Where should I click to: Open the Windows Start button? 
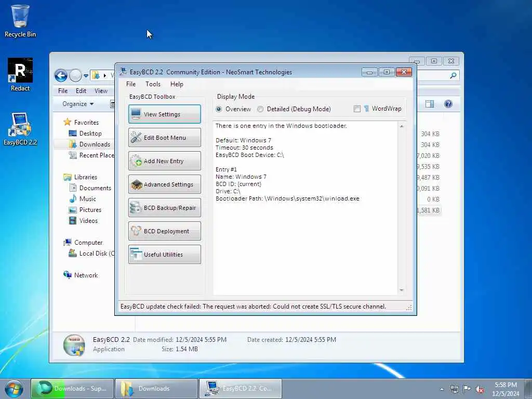tap(14, 389)
